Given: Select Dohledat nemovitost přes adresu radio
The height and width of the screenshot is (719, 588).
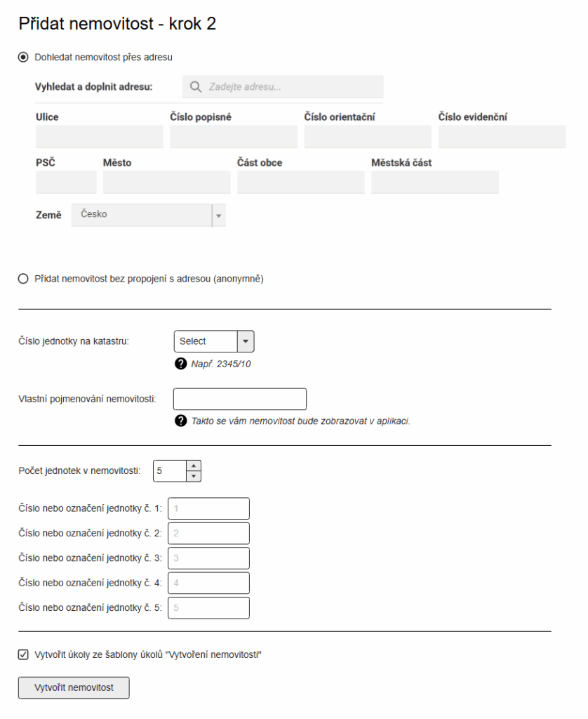Looking at the screenshot, I should pyautogui.click(x=23, y=58).
